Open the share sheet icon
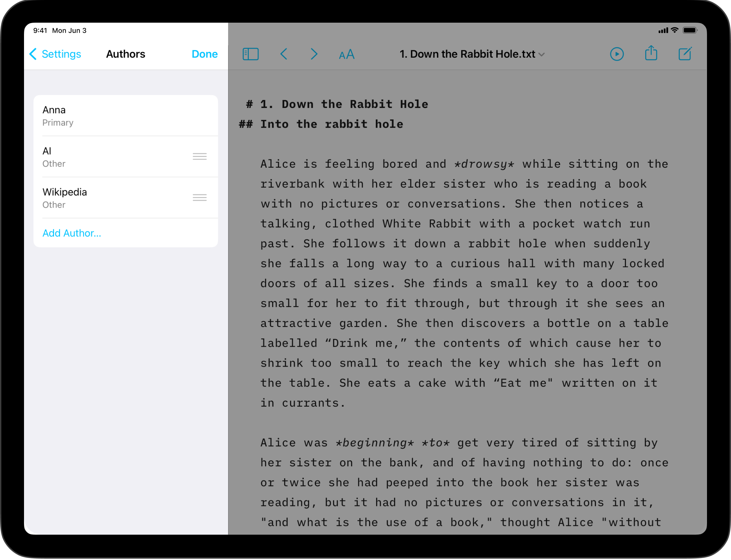The image size is (731, 560). coord(651,54)
